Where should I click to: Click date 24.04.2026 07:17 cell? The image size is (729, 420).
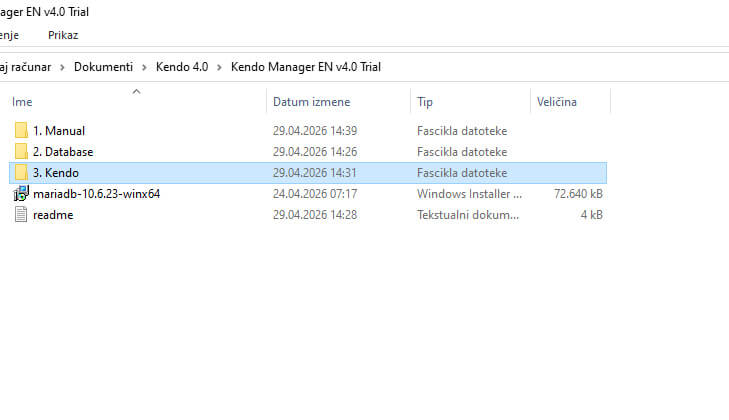point(315,193)
